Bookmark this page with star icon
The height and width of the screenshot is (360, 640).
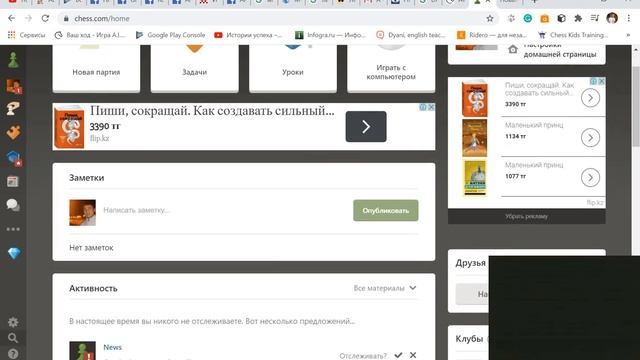490,18
